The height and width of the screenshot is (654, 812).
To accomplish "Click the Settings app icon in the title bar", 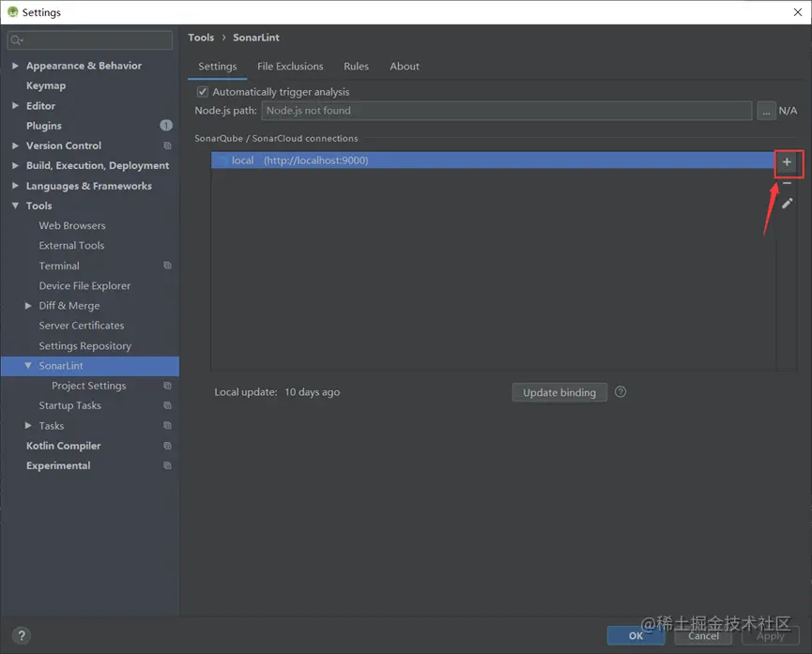I will (x=11, y=11).
